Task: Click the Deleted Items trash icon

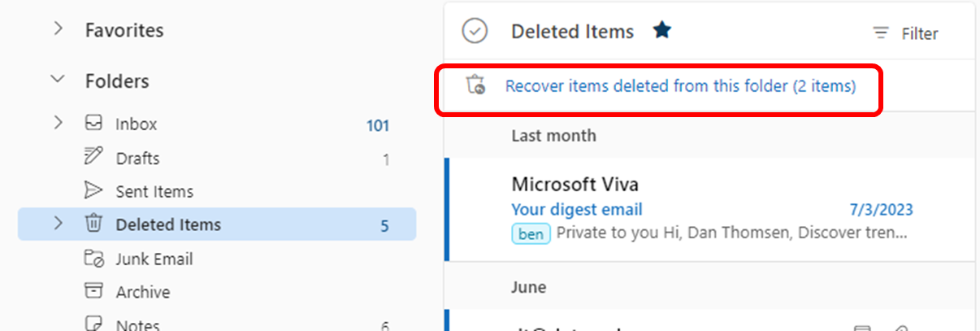Action: coord(94,224)
